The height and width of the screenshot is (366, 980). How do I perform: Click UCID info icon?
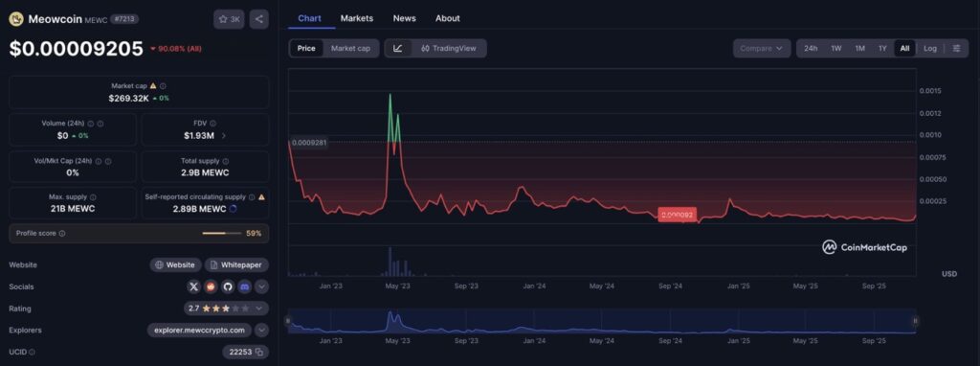(33, 353)
